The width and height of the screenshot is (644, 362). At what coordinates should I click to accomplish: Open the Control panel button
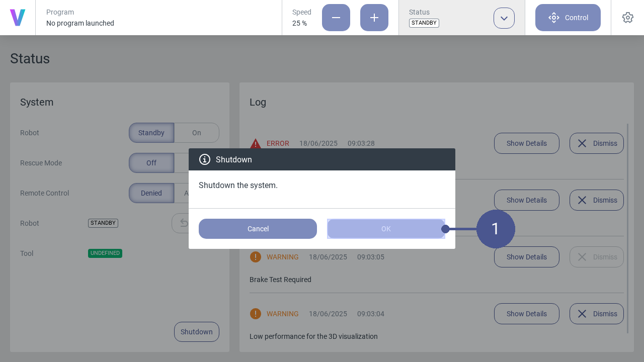[568, 18]
